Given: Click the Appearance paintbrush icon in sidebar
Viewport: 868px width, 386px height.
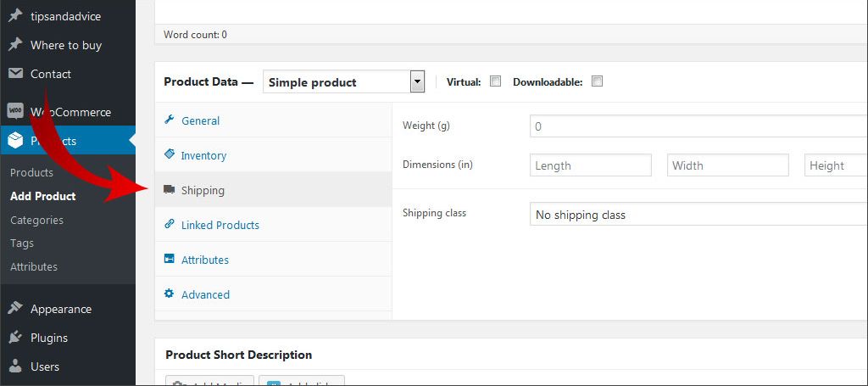Looking at the screenshot, I should (x=15, y=309).
